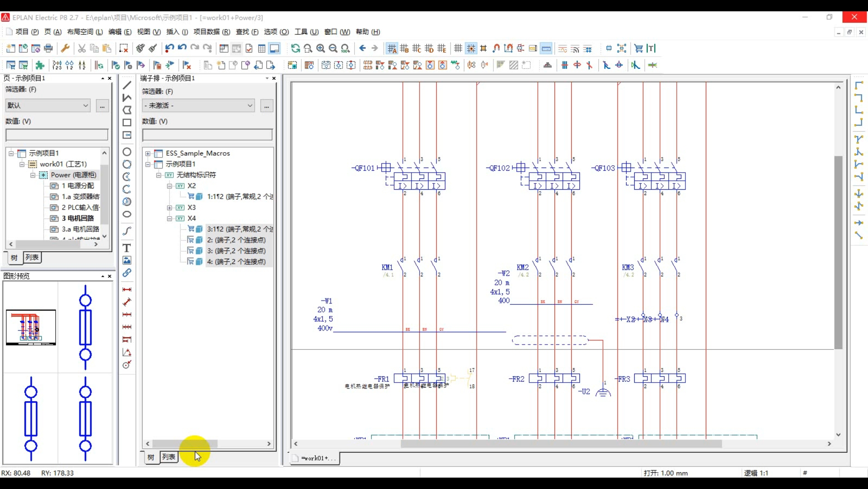Select the circle drawing tool
The image size is (868, 489).
pyautogui.click(x=127, y=152)
